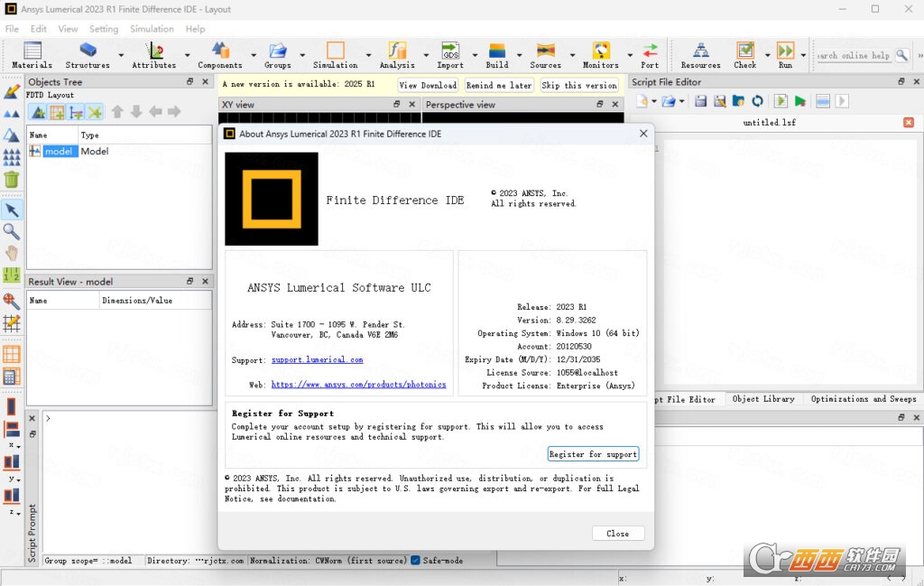924x586 pixels.
Task: Select the model row in Objects Tree
Action: pyautogui.click(x=120, y=152)
